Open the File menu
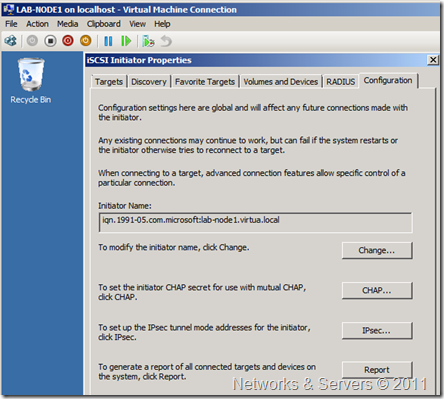Viewport: 444px width, 399px height. (x=11, y=24)
